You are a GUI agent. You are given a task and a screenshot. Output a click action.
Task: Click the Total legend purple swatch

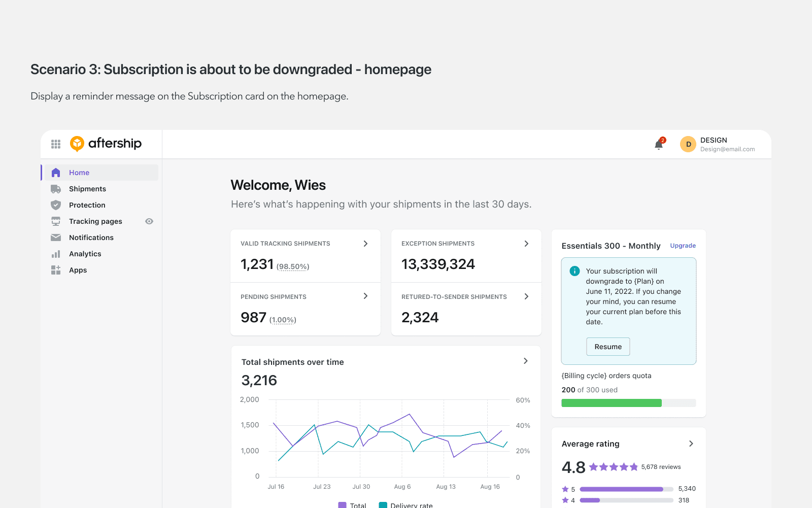point(343,505)
